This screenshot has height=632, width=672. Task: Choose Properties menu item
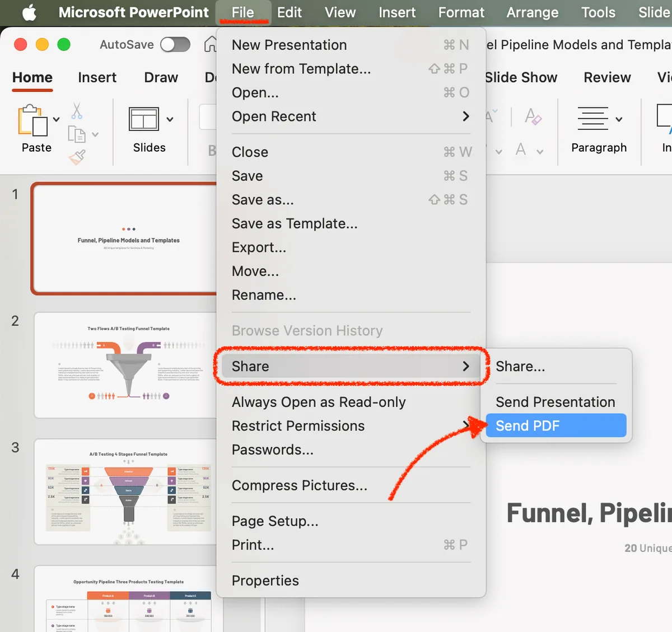point(351,580)
